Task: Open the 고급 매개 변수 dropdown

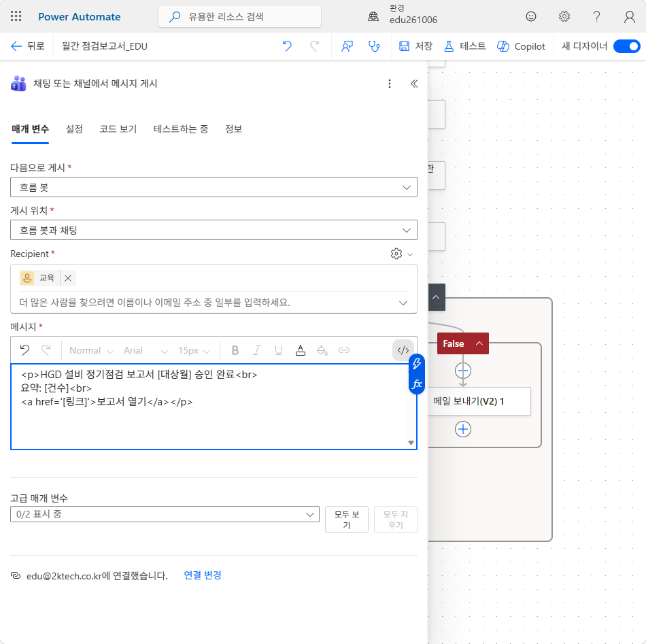Action: tap(165, 514)
